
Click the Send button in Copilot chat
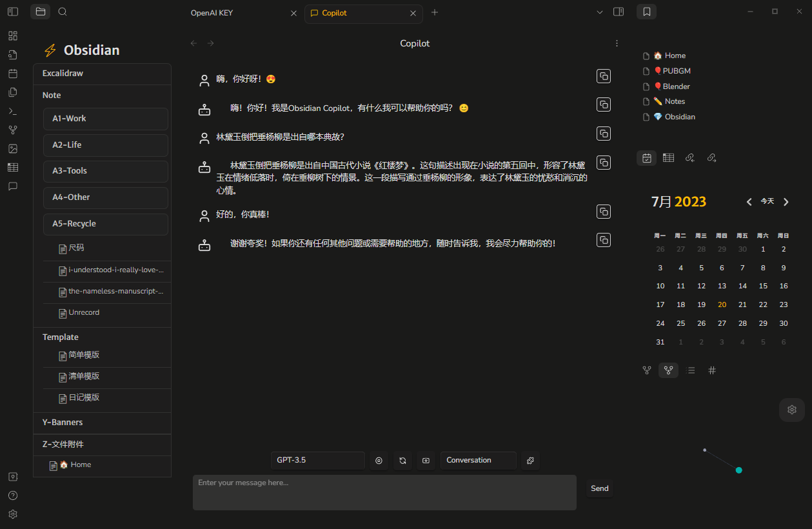(x=599, y=488)
